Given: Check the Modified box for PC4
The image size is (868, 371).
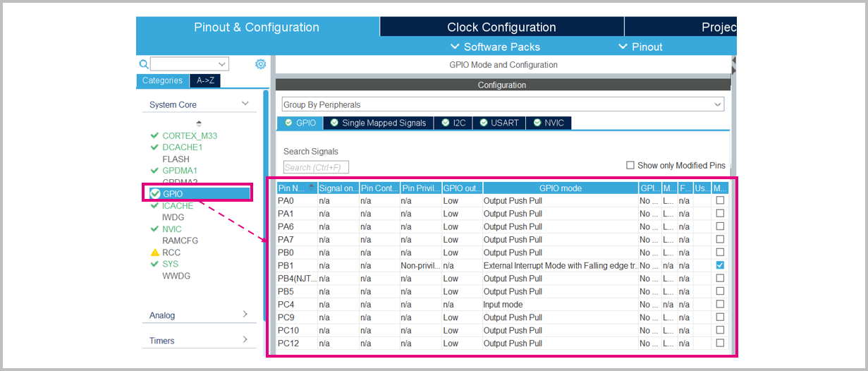Looking at the screenshot, I should tap(720, 304).
